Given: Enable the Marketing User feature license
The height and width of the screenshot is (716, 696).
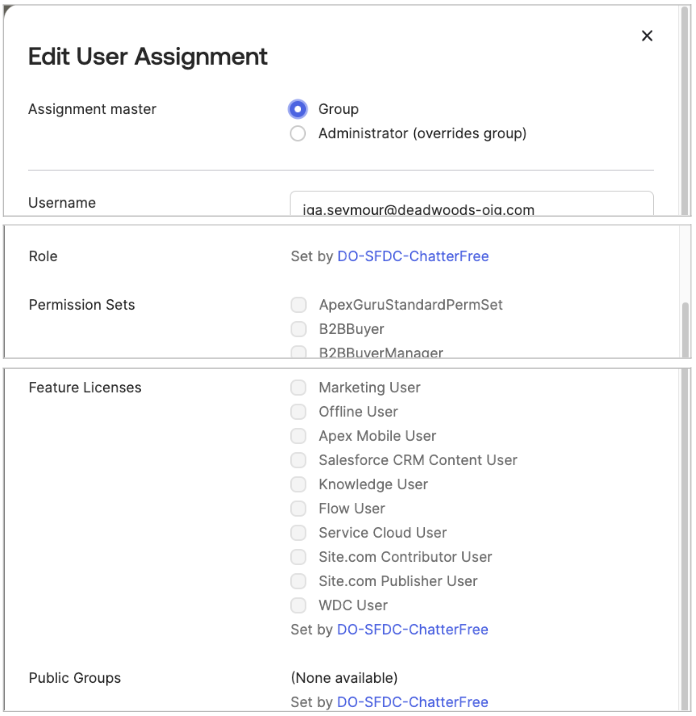Looking at the screenshot, I should point(299,388).
